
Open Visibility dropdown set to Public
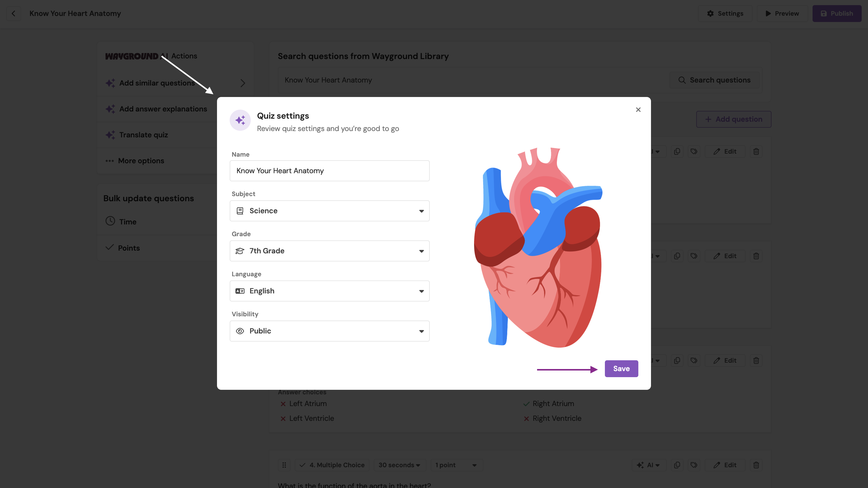(x=329, y=331)
